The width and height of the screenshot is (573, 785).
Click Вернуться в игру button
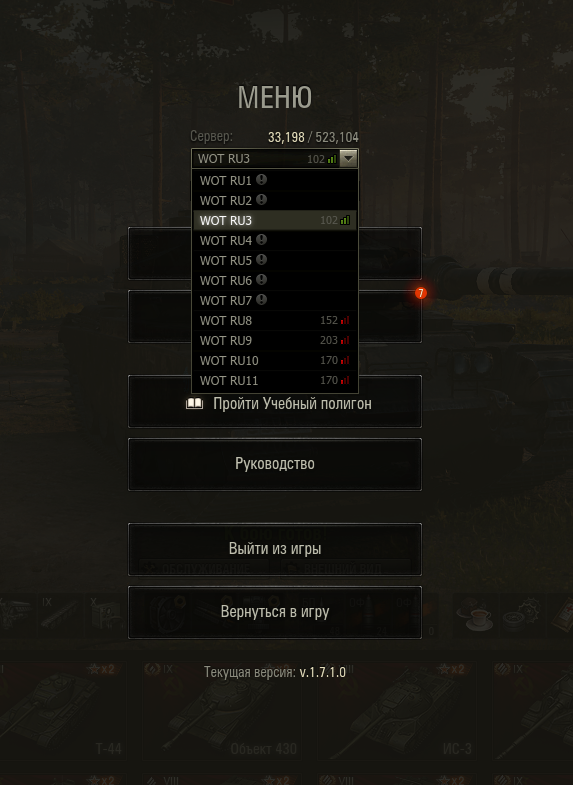(275, 612)
